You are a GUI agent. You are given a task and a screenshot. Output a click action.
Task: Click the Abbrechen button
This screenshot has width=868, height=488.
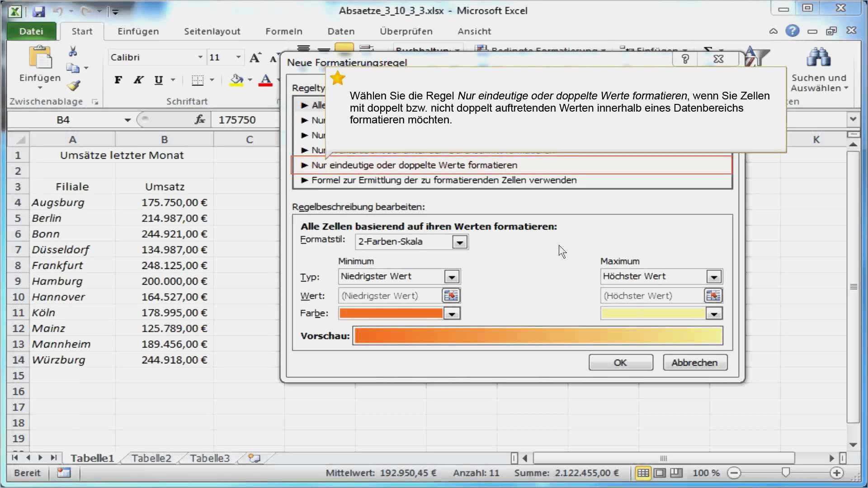pos(694,362)
